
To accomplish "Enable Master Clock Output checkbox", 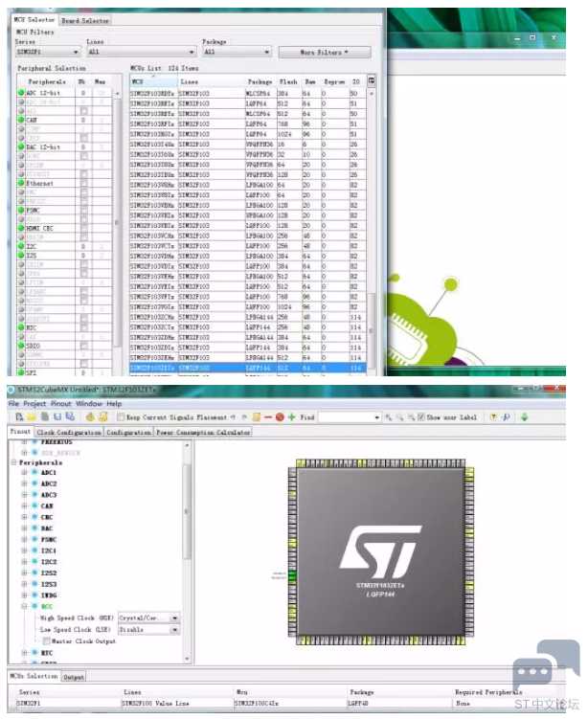I will click(x=45, y=640).
